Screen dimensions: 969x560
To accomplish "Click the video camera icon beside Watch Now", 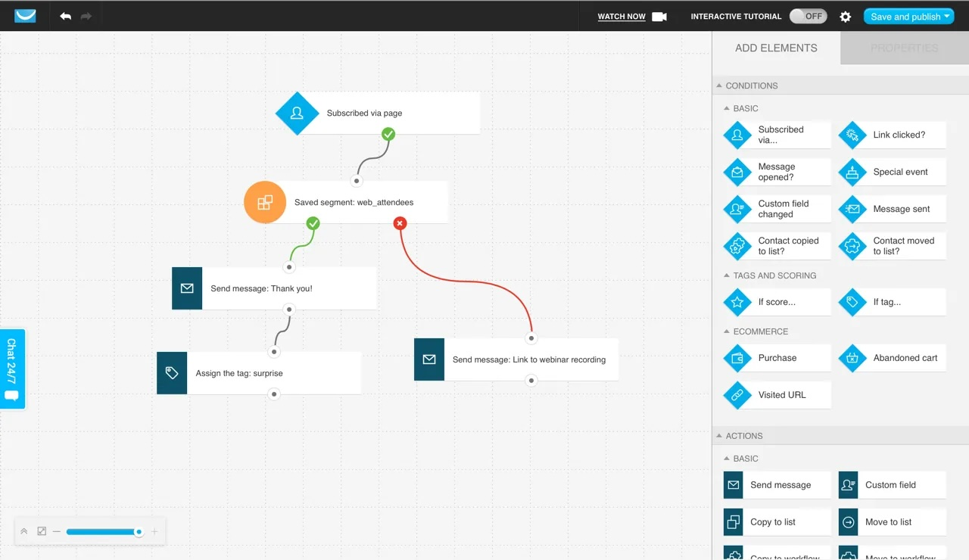I will 659,17.
